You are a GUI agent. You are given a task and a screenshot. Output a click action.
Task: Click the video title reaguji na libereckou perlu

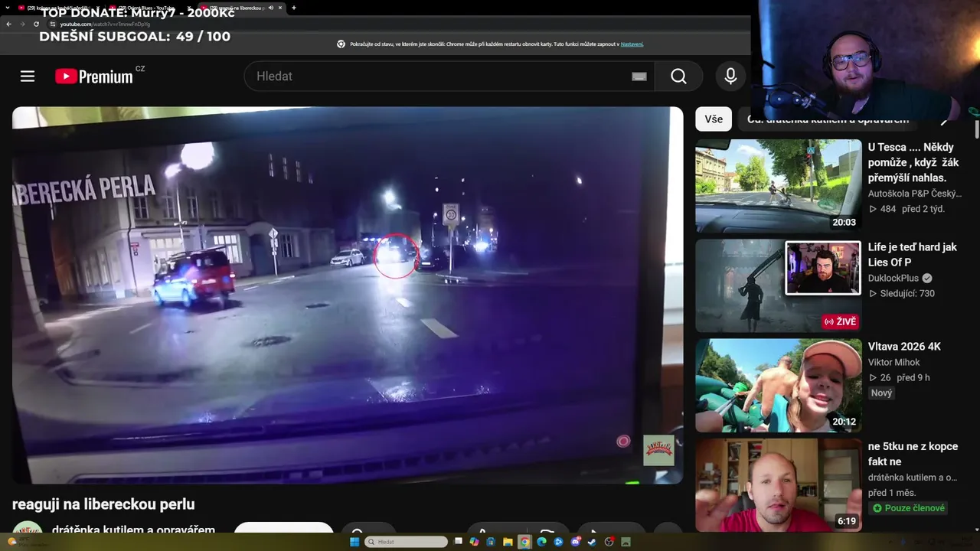[x=103, y=504]
